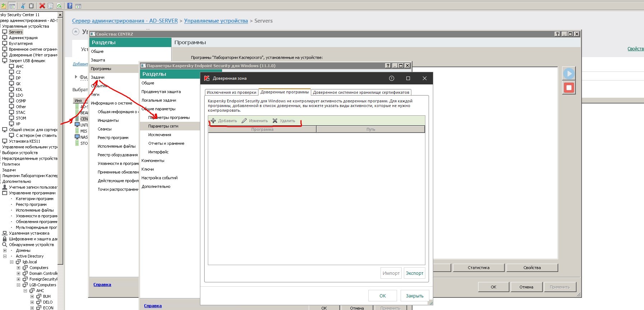Open Доверенное системное хранилище сертификатов tab
Image resolution: width=644 pixels, height=310 pixels.
coord(361,92)
